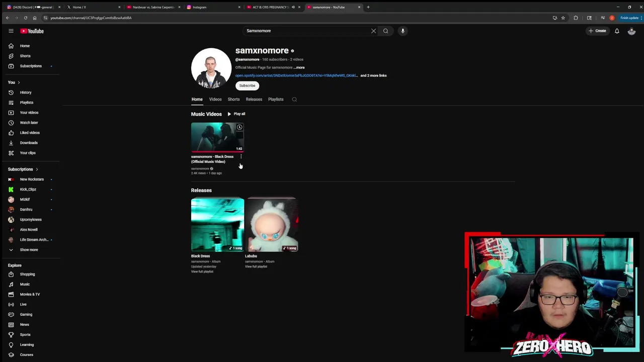This screenshot has width=644, height=362.
Task: Open Movies & TV under Explore
Action: (30, 294)
